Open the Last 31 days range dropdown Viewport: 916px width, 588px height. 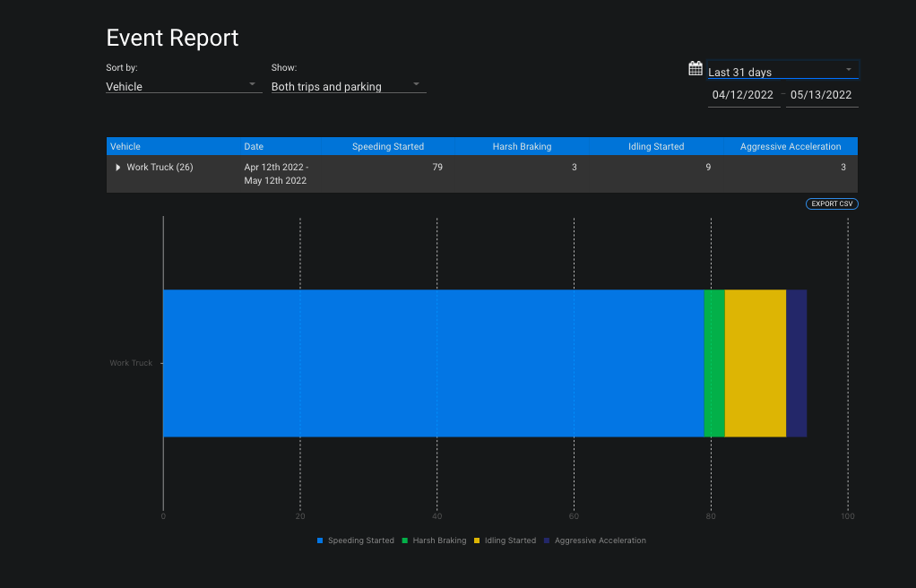coord(782,72)
